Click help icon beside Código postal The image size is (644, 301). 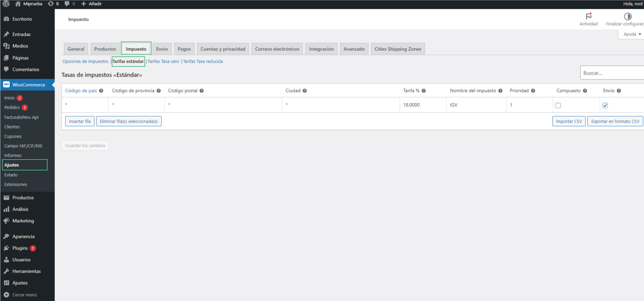pos(202,91)
